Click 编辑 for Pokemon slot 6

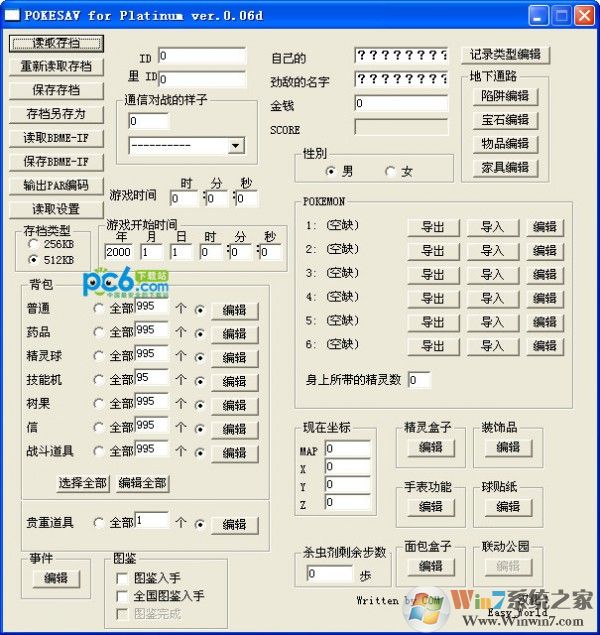click(545, 346)
